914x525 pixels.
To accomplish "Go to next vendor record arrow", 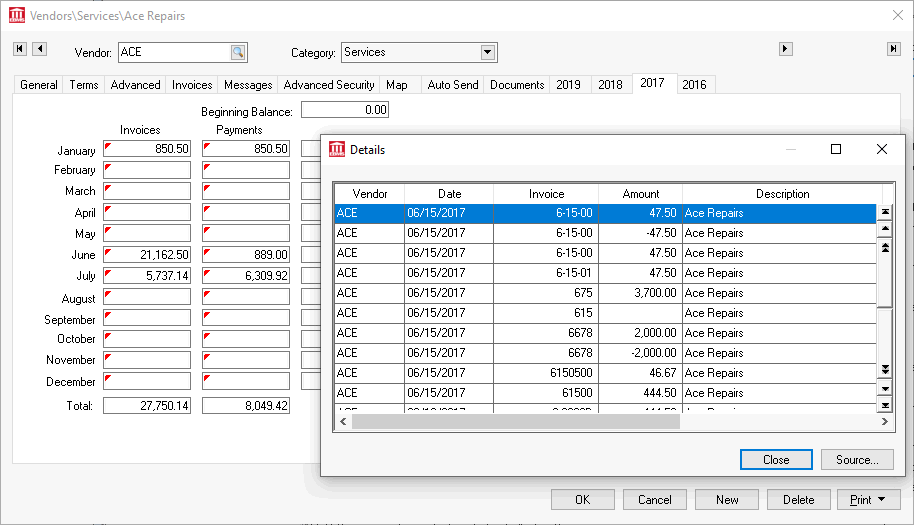I will 786,49.
